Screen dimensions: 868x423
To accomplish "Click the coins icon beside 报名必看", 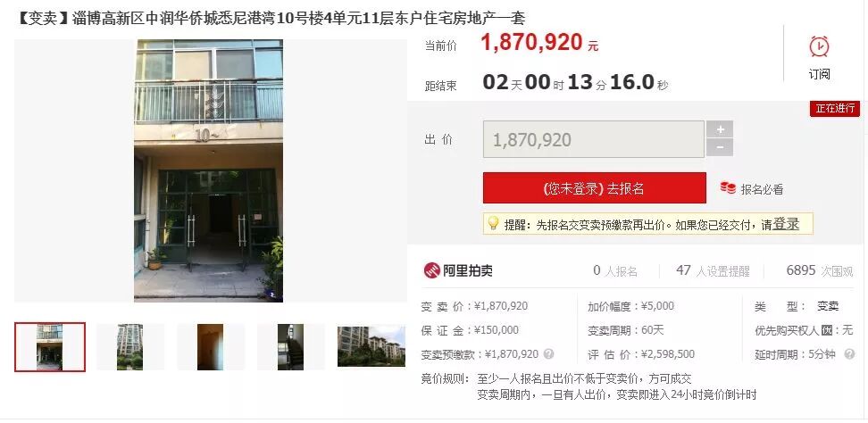I will pos(728,188).
